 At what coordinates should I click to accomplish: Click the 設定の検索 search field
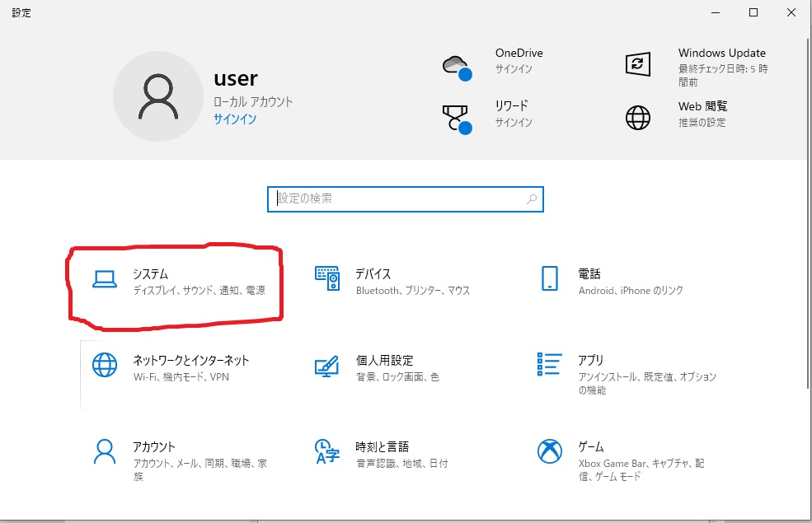click(x=387, y=199)
